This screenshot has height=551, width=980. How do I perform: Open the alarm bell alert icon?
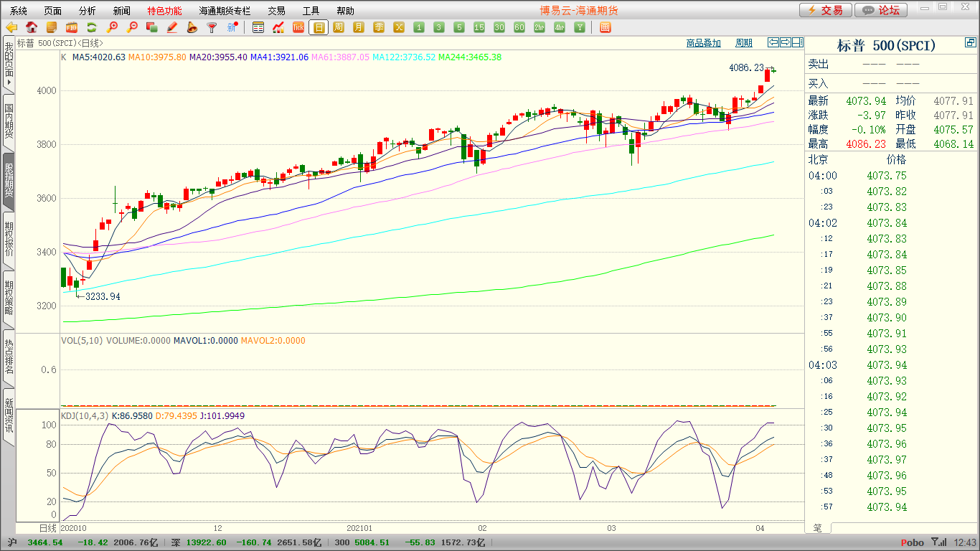[x=192, y=28]
